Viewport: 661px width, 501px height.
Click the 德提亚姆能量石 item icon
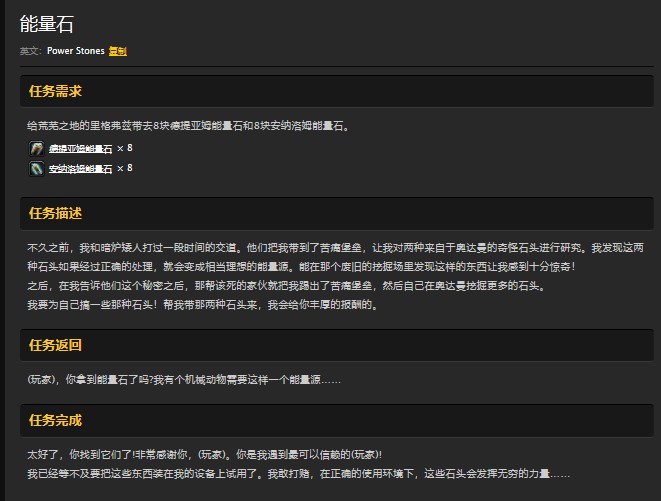tap(37, 148)
